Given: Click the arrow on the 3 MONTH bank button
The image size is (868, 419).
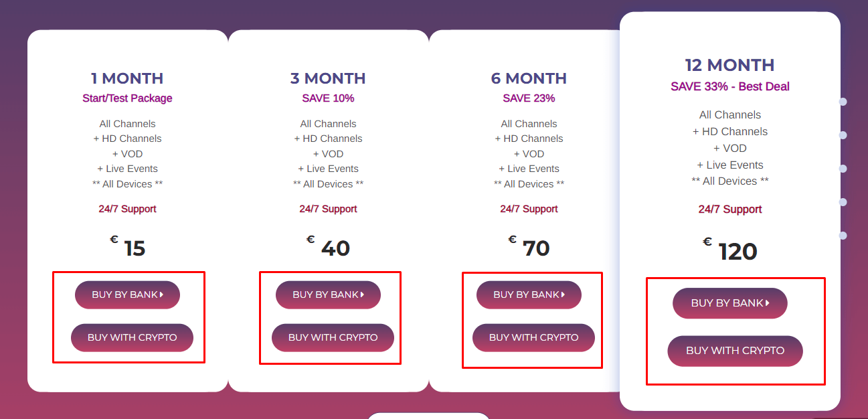Looking at the screenshot, I should [361, 294].
